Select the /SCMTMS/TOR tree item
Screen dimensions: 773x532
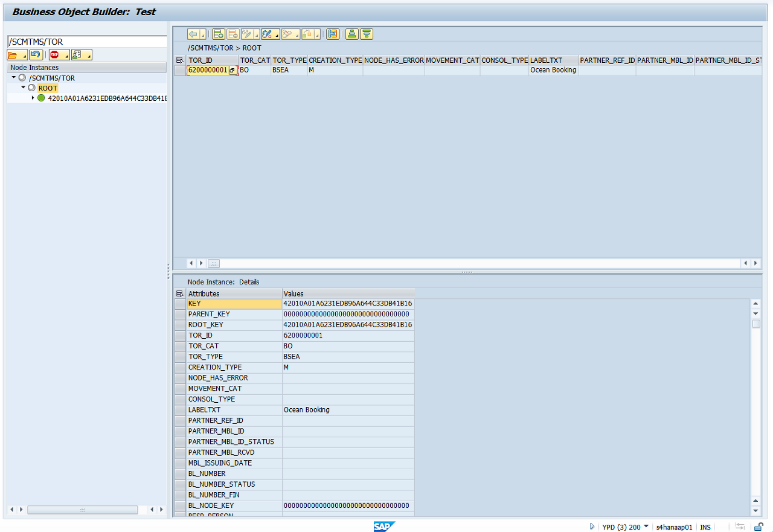[x=52, y=78]
